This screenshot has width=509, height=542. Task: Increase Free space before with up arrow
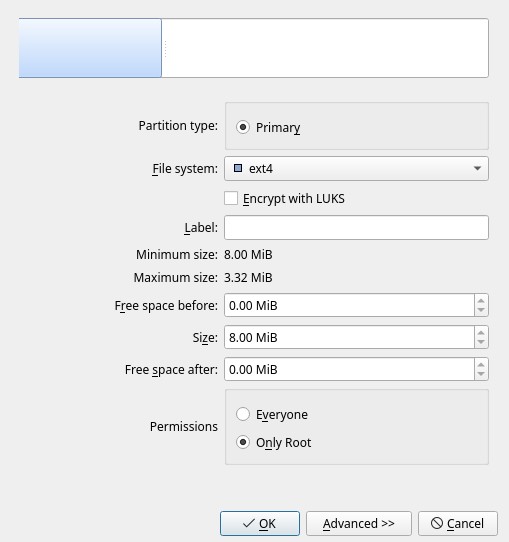click(x=481, y=300)
